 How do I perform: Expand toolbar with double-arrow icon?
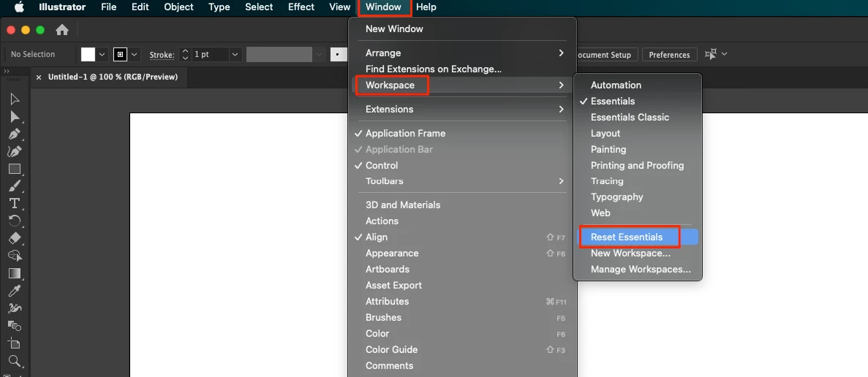(7, 72)
